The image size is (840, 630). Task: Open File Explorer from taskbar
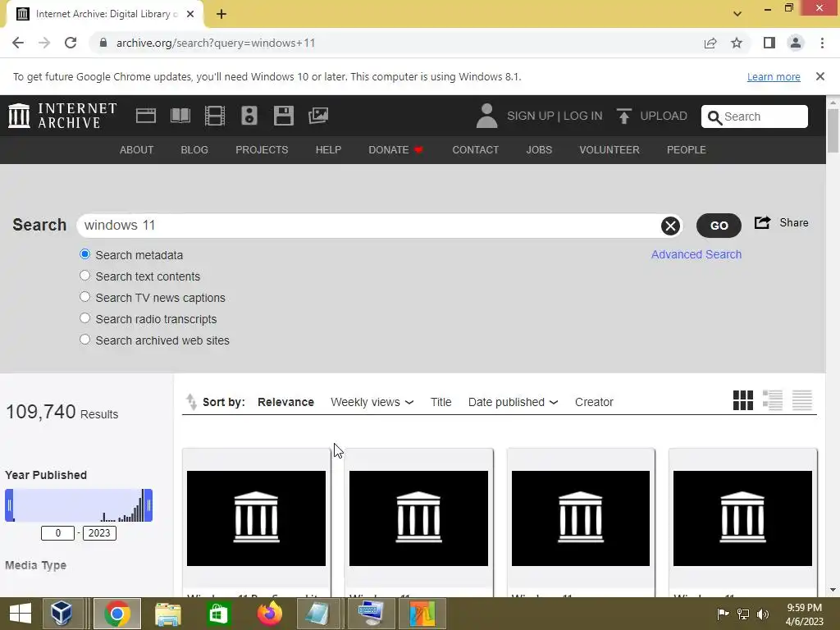[x=167, y=614]
